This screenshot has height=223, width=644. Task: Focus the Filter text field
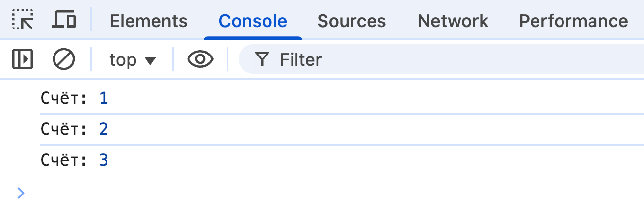point(442,60)
